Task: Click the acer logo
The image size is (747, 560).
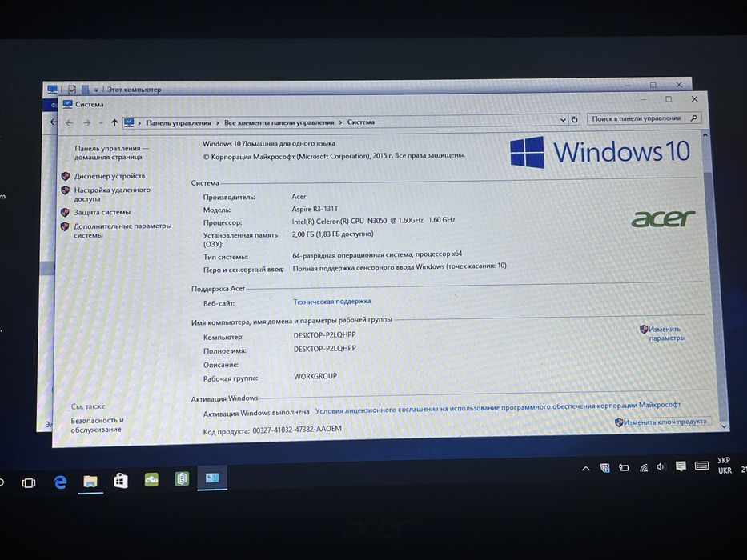Action: tap(663, 218)
